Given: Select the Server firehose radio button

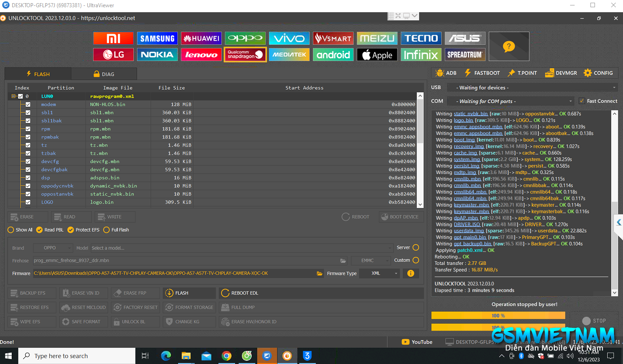Looking at the screenshot, I should 416,247.
